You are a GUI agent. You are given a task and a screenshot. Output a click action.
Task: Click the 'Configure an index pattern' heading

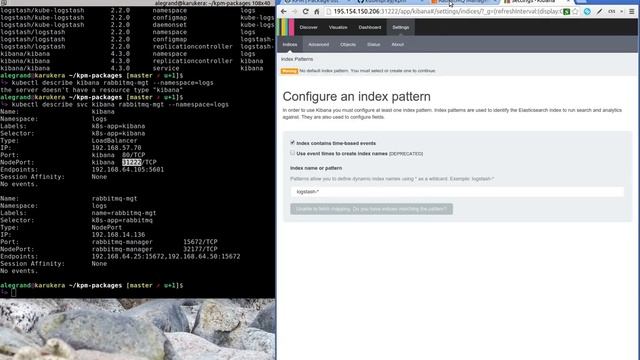(x=356, y=97)
